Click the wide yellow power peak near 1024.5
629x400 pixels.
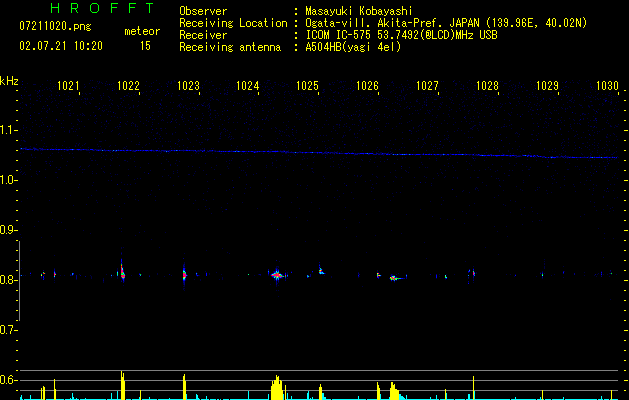[277, 388]
